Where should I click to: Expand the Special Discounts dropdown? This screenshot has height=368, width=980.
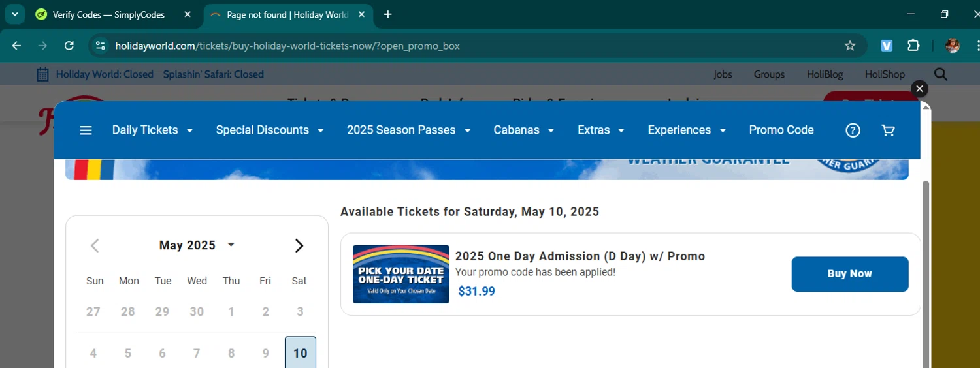coord(270,130)
